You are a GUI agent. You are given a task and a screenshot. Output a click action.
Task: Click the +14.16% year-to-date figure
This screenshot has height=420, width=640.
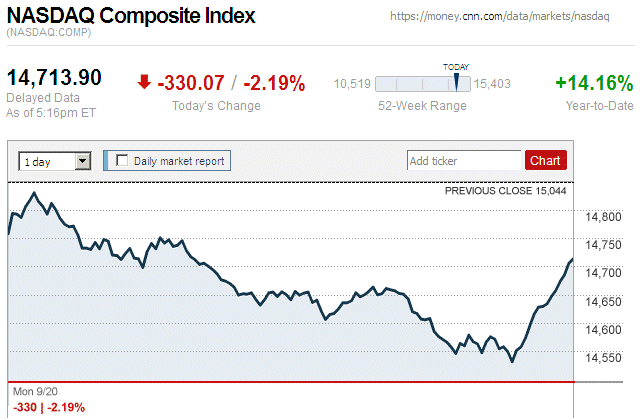pos(594,83)
